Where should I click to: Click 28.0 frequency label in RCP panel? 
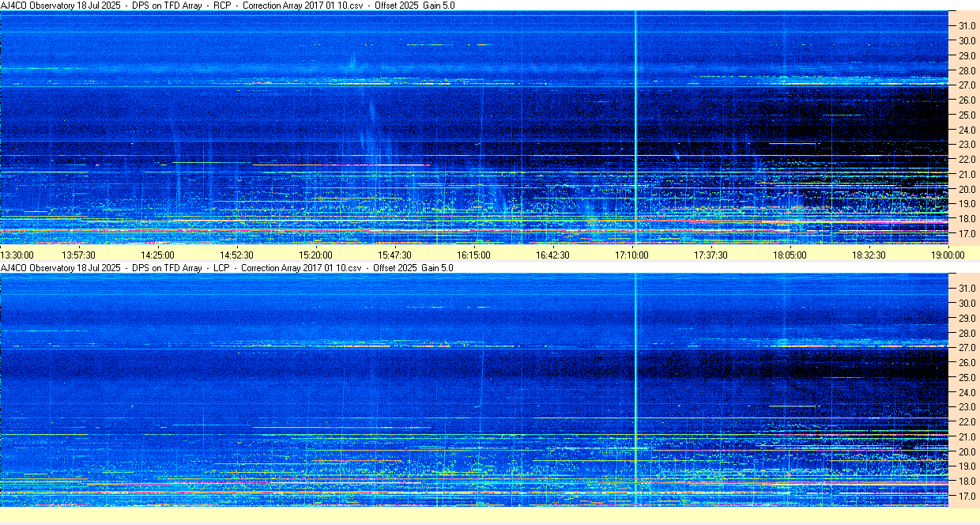pos(967,70)
